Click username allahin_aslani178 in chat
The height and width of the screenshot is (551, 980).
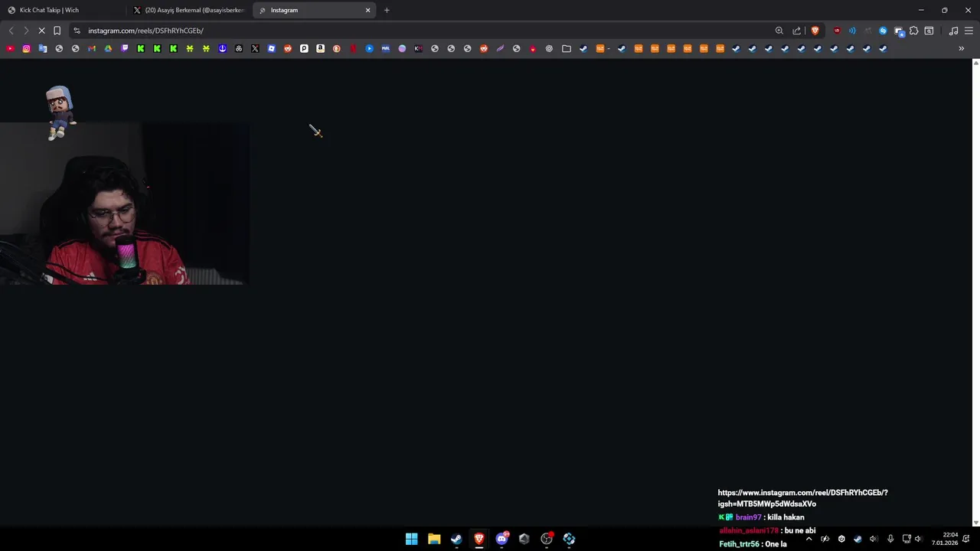pyautogui.click(x=749, y=530)
